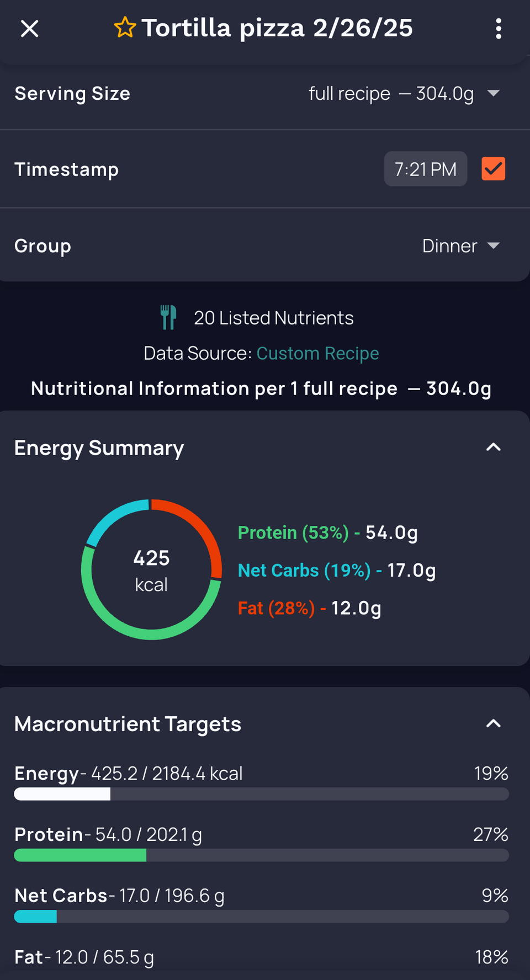Open the Group dropdown showing Dinner
This screenshot has width=530, height=980.
[x=460, y=246]
